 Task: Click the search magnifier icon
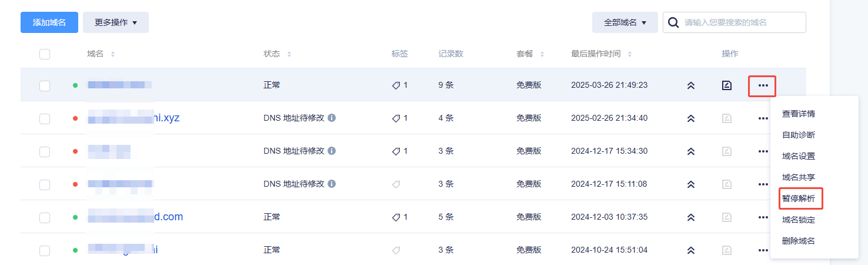673,22
